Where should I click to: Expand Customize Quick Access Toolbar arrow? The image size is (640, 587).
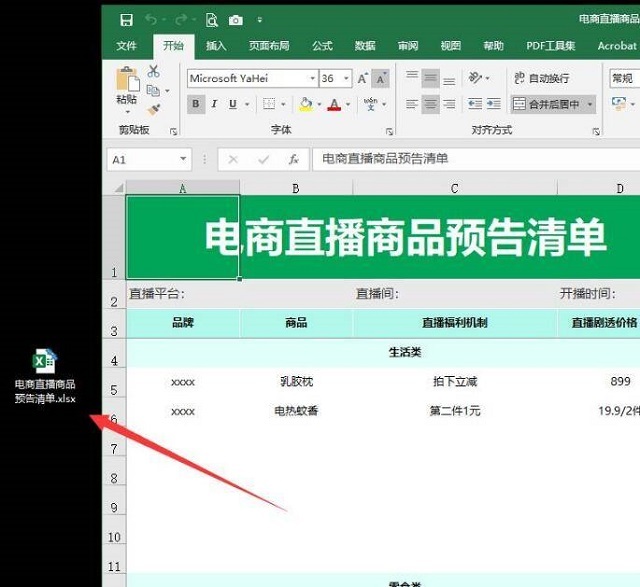pos(260,20)
